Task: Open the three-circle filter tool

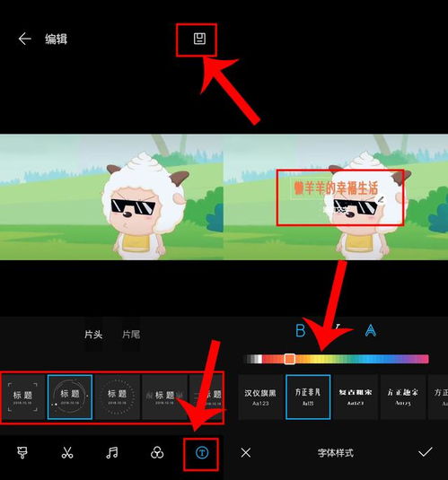Action: coord(157,452)
